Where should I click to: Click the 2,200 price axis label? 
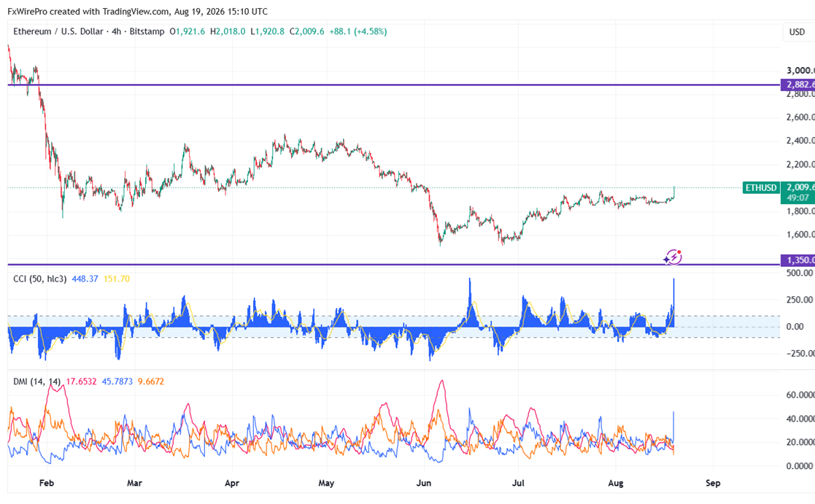pyautogui.click(x=800, y=165)
